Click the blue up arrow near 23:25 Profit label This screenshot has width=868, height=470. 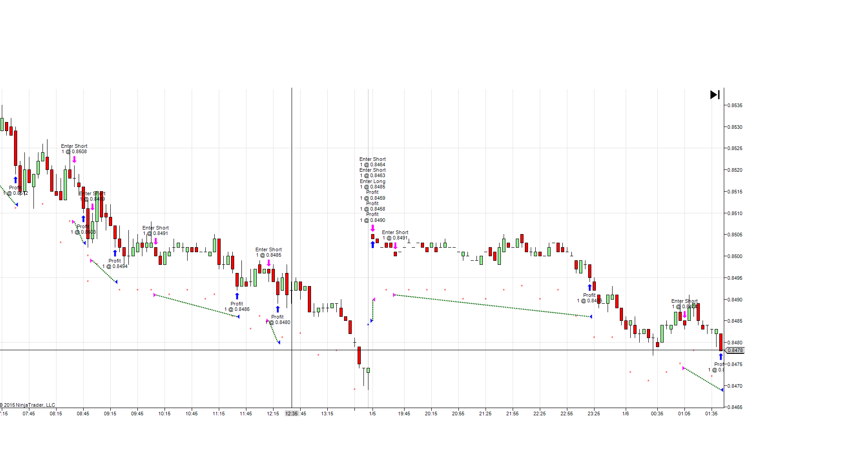pos(590,287)
